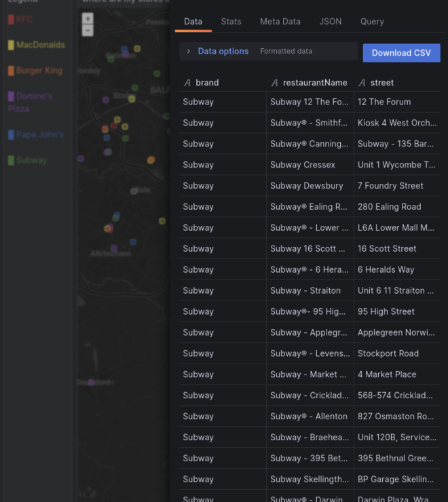Click brand column text type icon
Image resolution: width=448 pixels, height=502 pixels.
(187, 83)
